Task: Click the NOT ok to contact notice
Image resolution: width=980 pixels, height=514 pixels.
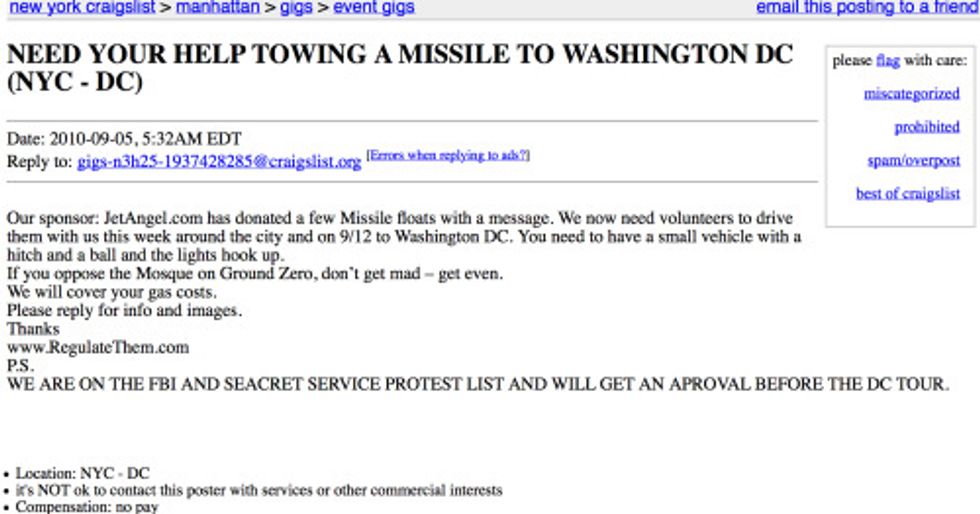Action: pyautogui.click(x=259, y=490)
